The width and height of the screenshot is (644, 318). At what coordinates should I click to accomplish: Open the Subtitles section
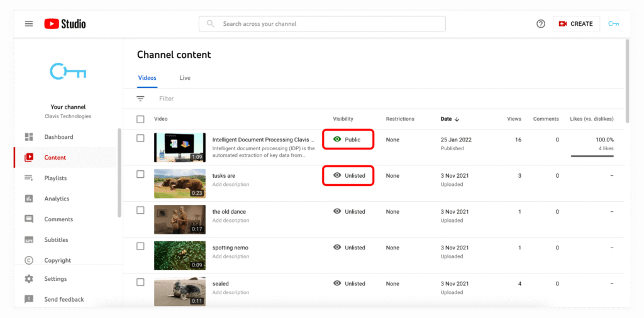click(56, 240)
